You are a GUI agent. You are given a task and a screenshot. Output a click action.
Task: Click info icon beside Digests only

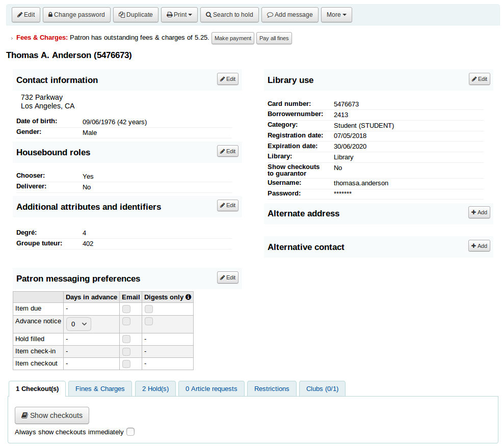tap(188, 297)
